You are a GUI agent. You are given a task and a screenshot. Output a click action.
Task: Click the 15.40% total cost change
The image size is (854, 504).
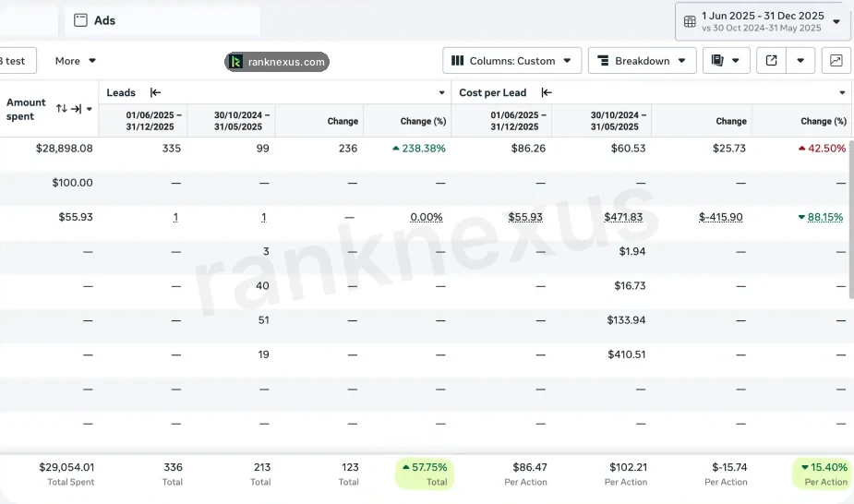[x=824, y=467]
